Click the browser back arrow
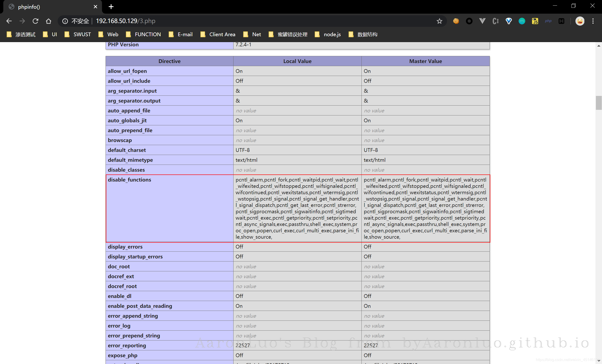602x364 pixels. pyautogui.click(x=9, y=21)
